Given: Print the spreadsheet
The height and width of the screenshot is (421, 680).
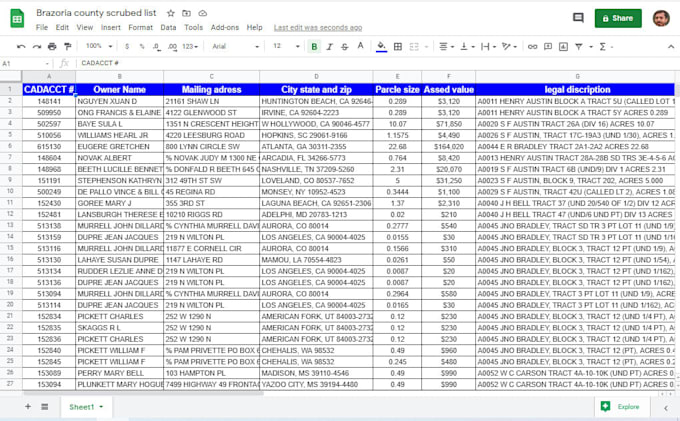Looking at the screenshot, I should coord(52,46).
